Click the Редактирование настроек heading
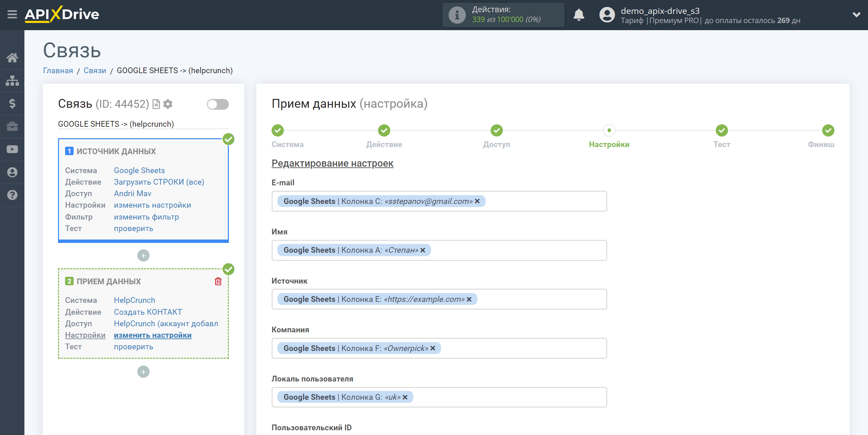The width and height of the screenshot is (868, 435). 332,163
